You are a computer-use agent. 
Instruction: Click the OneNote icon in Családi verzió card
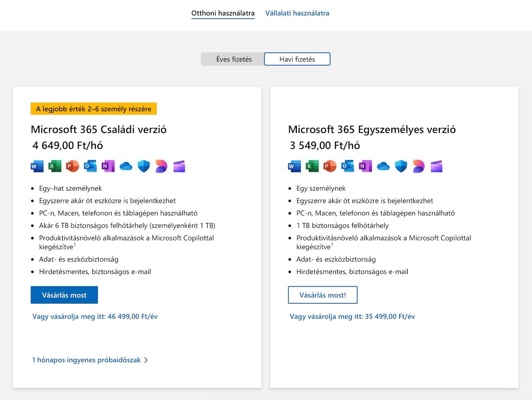click(x=108, y=166)
